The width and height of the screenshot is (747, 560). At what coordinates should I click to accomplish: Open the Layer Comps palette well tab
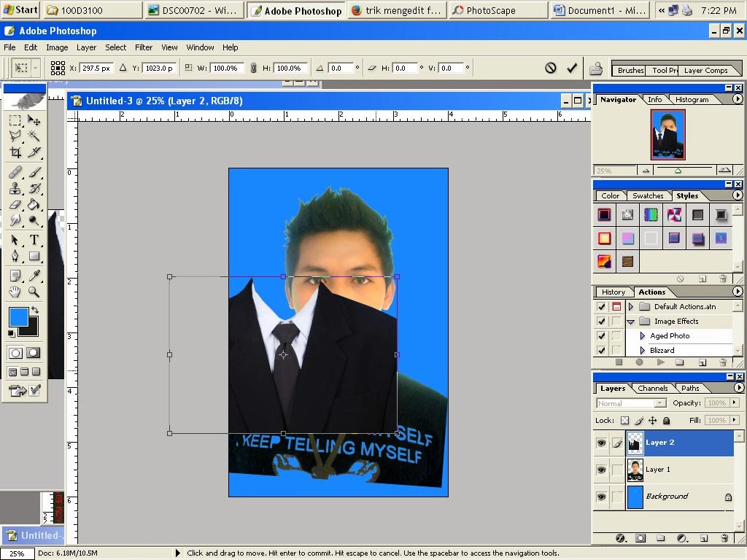(x=706, y=71)
